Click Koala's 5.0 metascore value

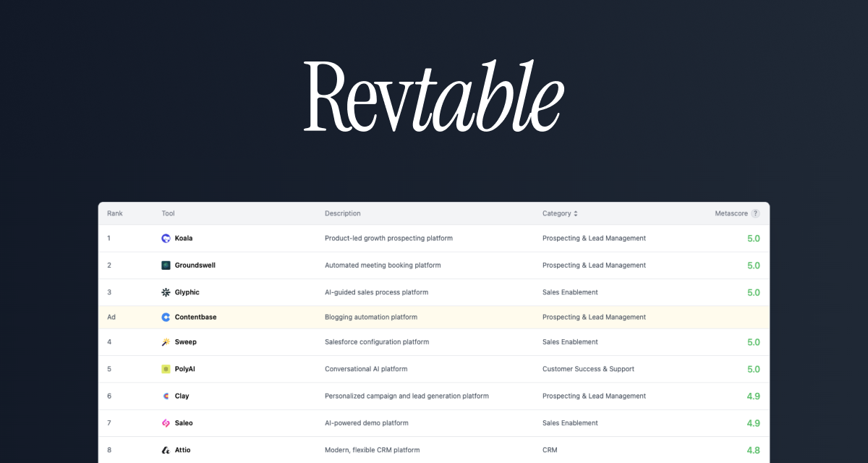[753, 238]
